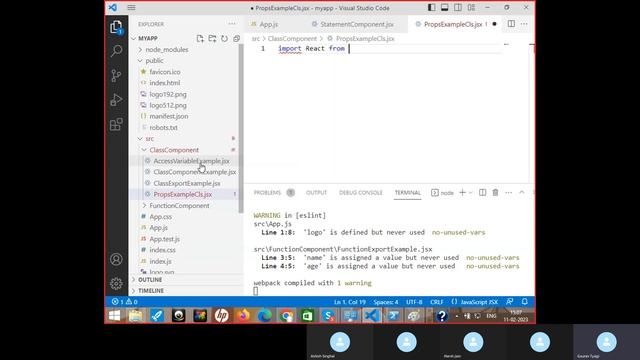This screenshot has width=640, height=360.
Task: Collapse the public folder
Action: 140,60
